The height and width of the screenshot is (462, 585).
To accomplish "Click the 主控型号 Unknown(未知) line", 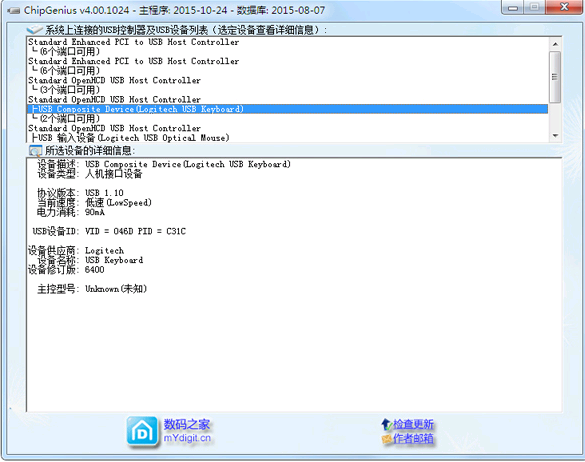I will 92,289.
